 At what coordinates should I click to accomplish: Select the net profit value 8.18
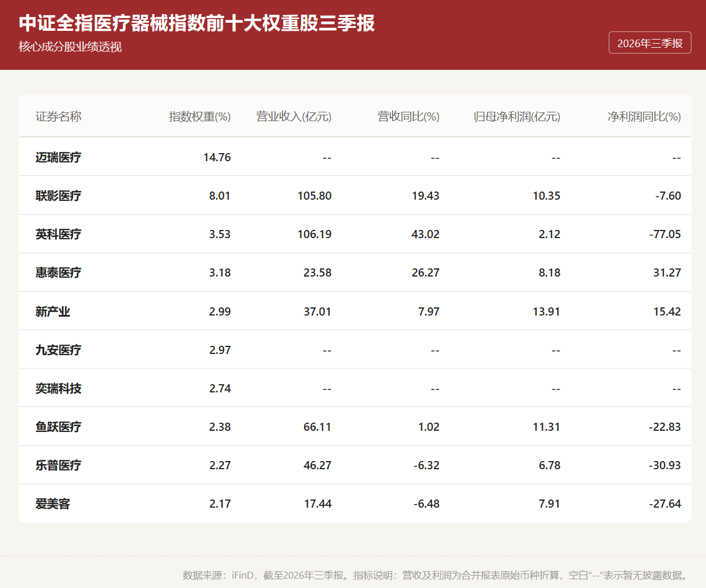point(550,272)
